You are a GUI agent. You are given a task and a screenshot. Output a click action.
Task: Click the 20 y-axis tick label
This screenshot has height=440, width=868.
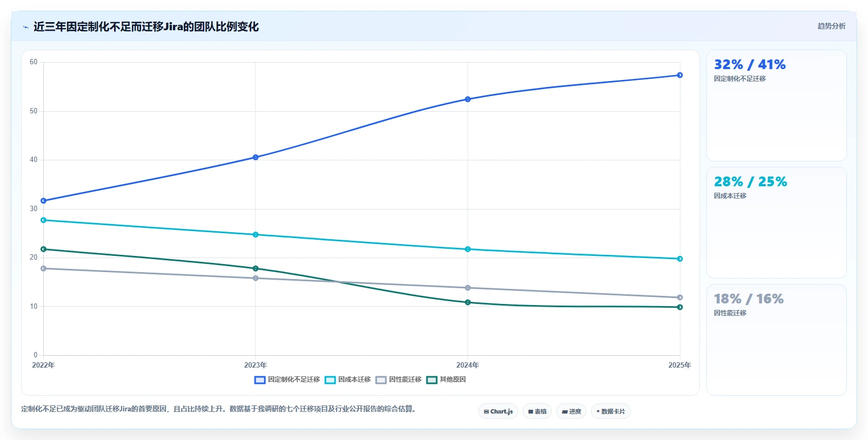click(x=34, y=258)
